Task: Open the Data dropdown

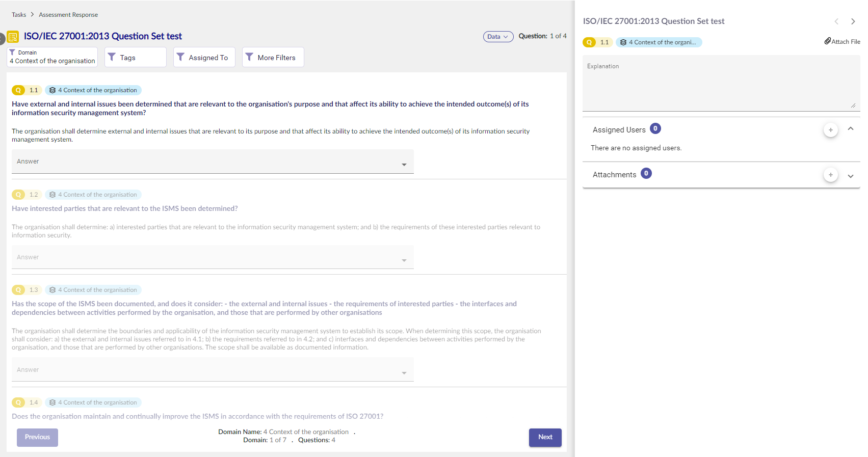Action: (x=498, y=37)
